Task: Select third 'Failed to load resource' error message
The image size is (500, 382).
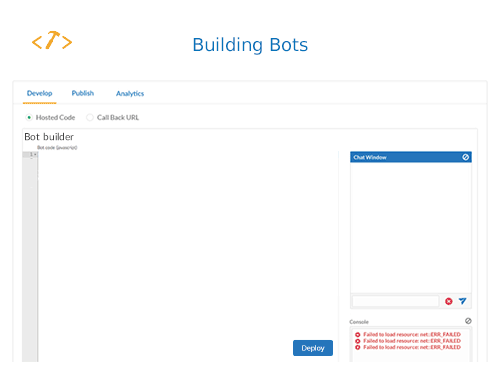Action: click(412, 347)
